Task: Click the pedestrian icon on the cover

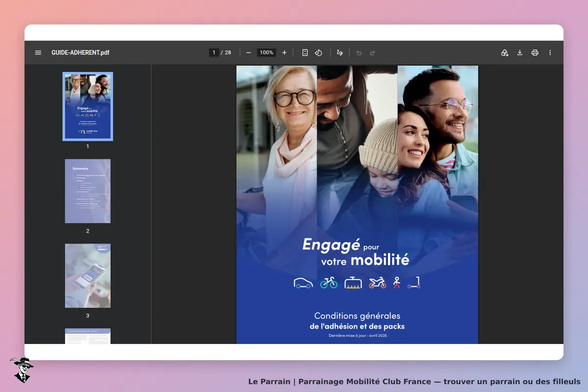Action: (397, 283)
